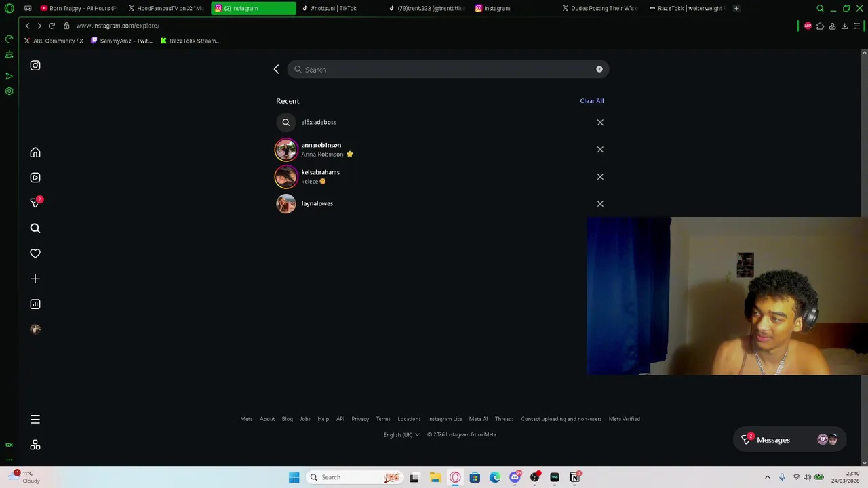
Task: Click the Instagram logo icon in sidebar
Action: click(x=35, y=66)
